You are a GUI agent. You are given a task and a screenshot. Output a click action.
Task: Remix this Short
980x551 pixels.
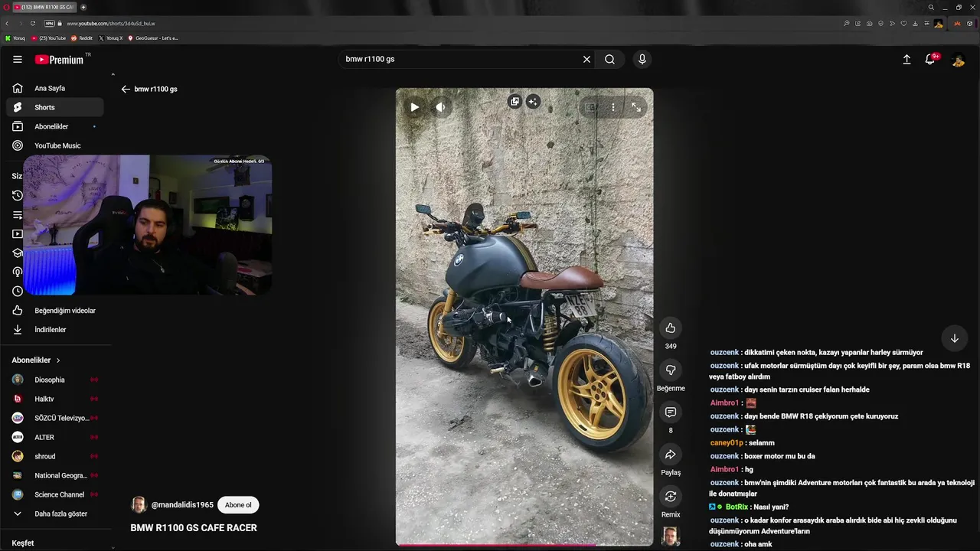pyautogui.click(x=671, y=497)
